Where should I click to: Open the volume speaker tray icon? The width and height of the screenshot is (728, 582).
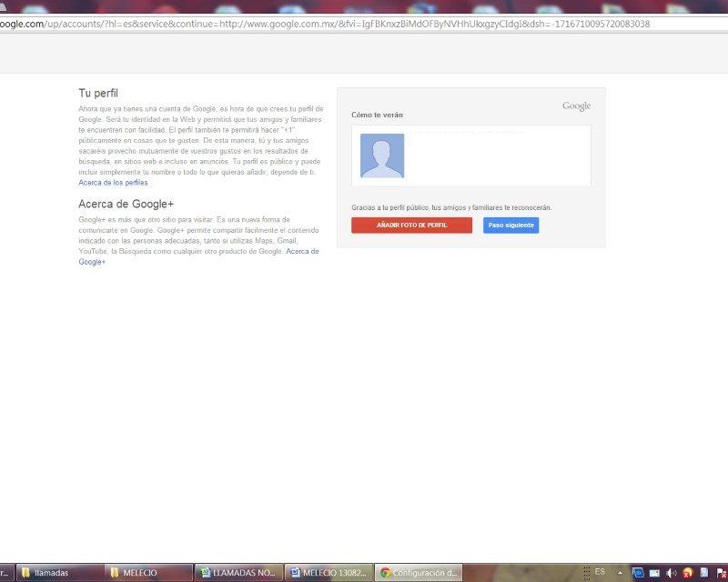click(x=671, y=573)
